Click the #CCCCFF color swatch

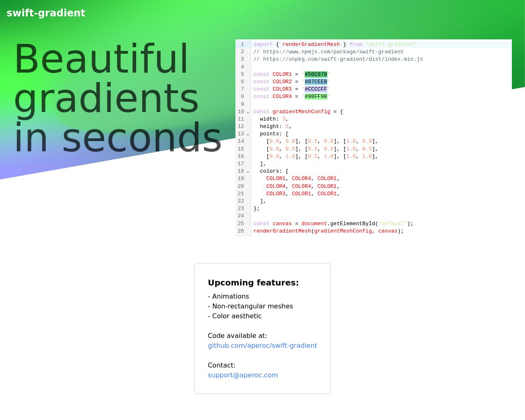pyautogui.click(x=316, y=89)
